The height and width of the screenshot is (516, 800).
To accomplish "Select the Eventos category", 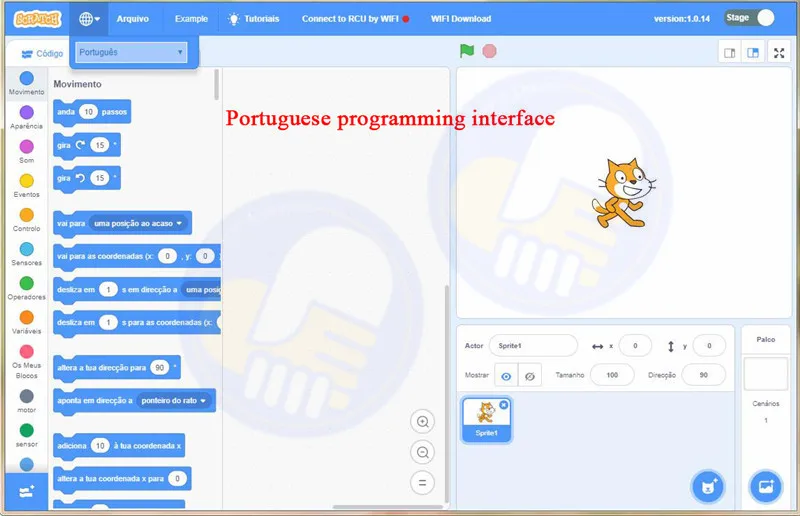I will [27, 186].
